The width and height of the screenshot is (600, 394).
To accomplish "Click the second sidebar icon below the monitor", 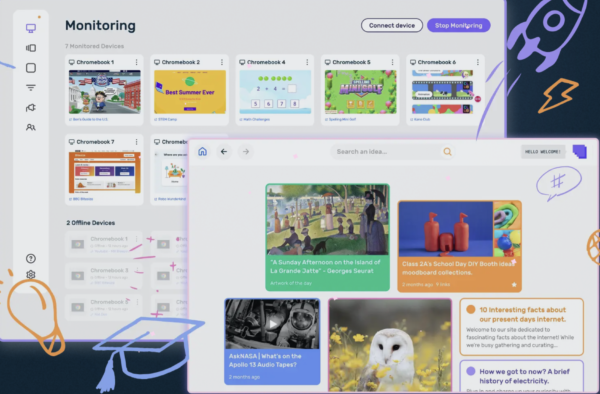I will pos(31,48).
